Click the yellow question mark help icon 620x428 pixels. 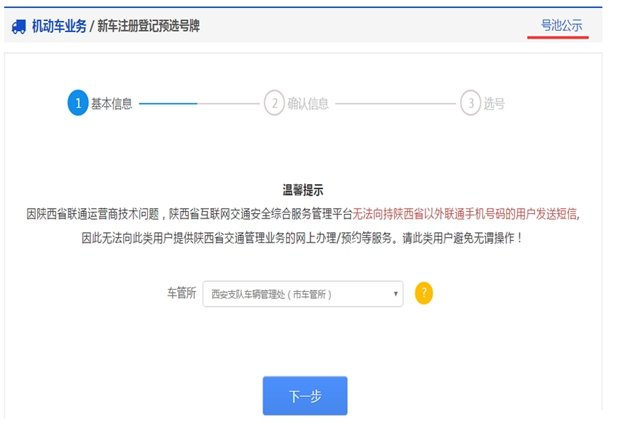coord(423,294)
